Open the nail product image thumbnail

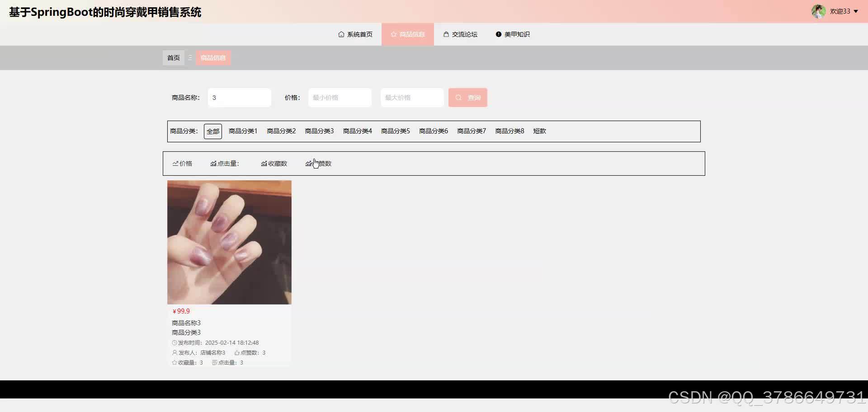point(229,242)
